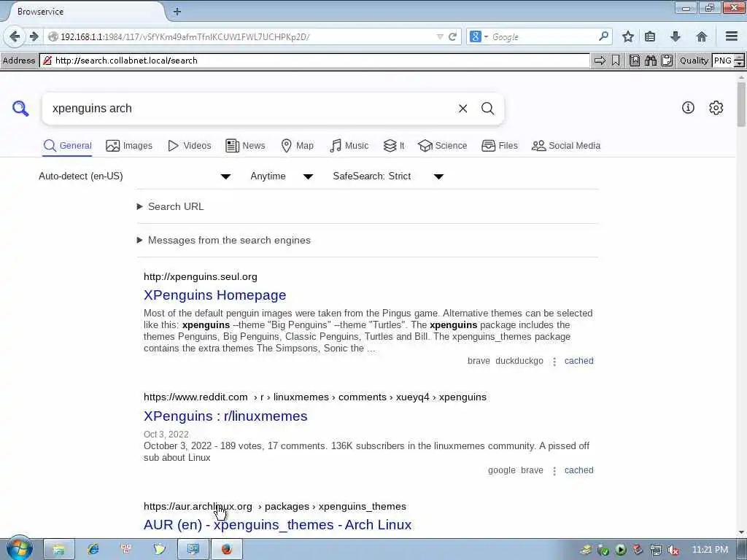This screenshot has width=747, height=560.
Task: Switch to the Map category
Action: [298, 146]
